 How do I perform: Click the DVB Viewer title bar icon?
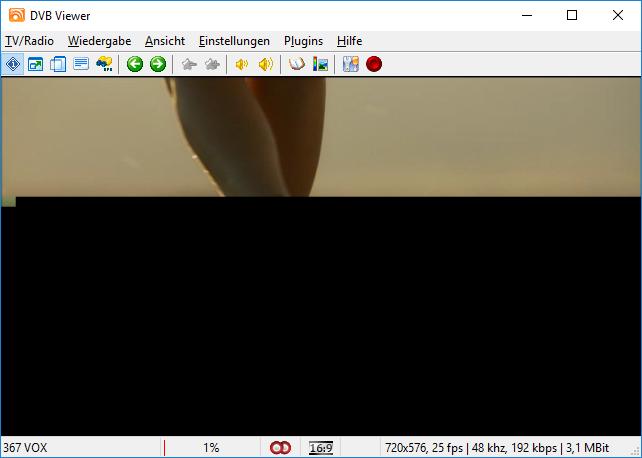[x=17, y=16]
